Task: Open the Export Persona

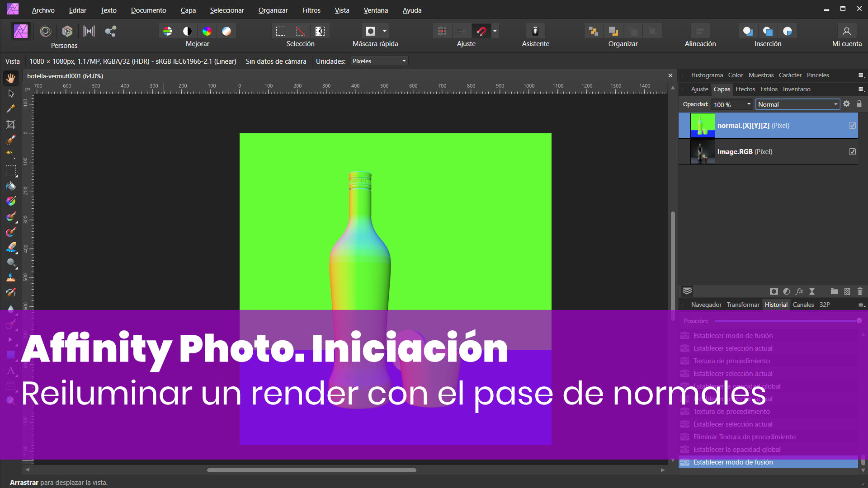Action: [111, 31]
